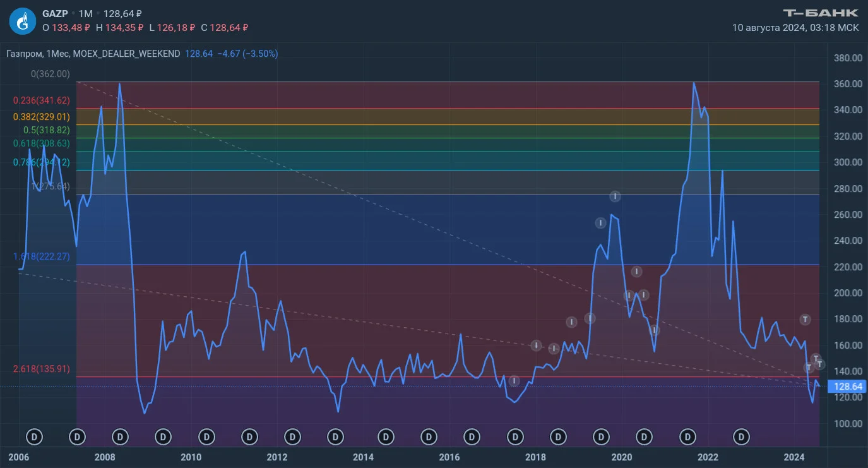This screenshot has height=468, width=868.
Task: Click the 300.00 price axis label
Action: click(x=848, y=162)
